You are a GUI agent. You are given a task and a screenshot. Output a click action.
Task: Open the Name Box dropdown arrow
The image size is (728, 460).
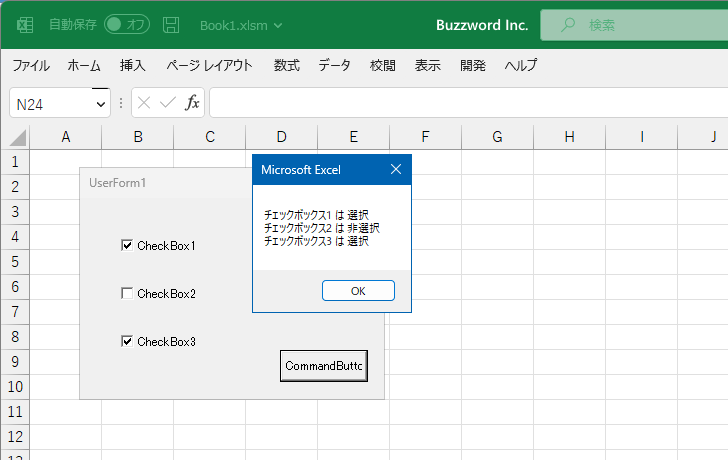100,104
